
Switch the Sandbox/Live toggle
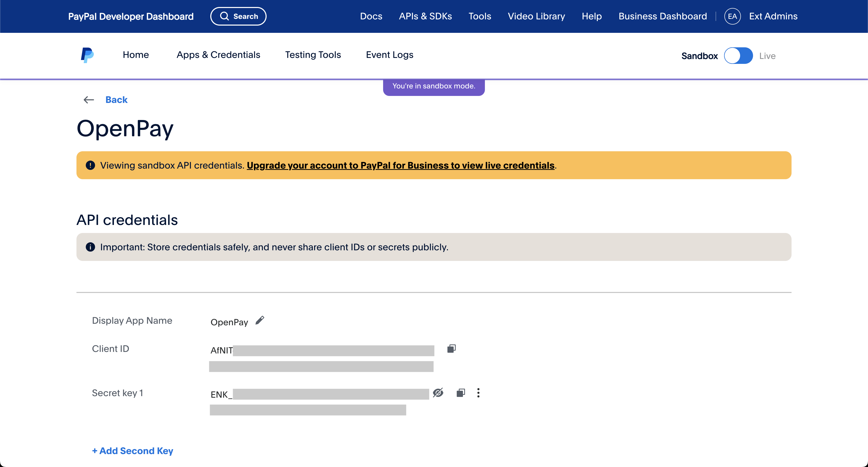(738, 56)
